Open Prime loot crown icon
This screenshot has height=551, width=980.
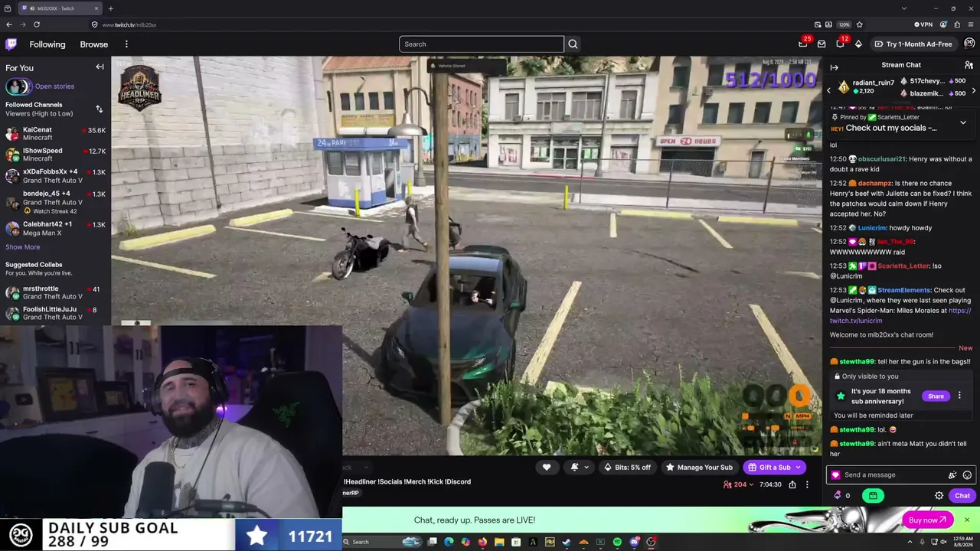(802, 44)
